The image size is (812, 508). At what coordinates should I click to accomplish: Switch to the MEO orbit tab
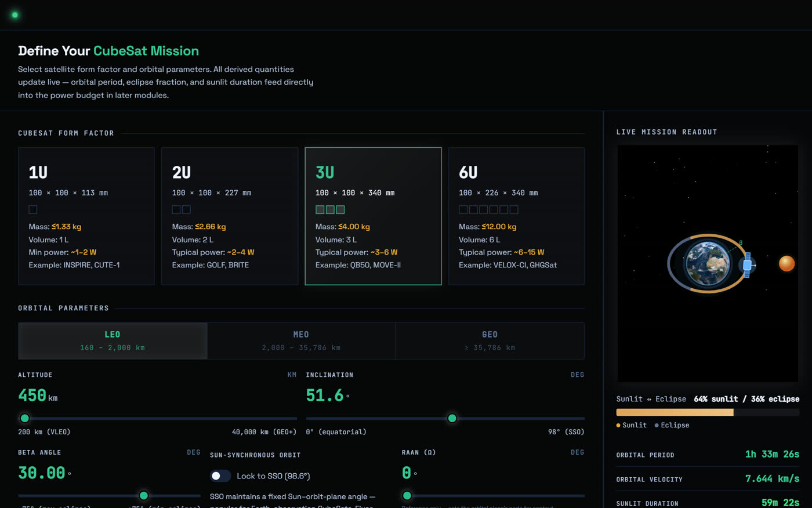coord(301,341)
